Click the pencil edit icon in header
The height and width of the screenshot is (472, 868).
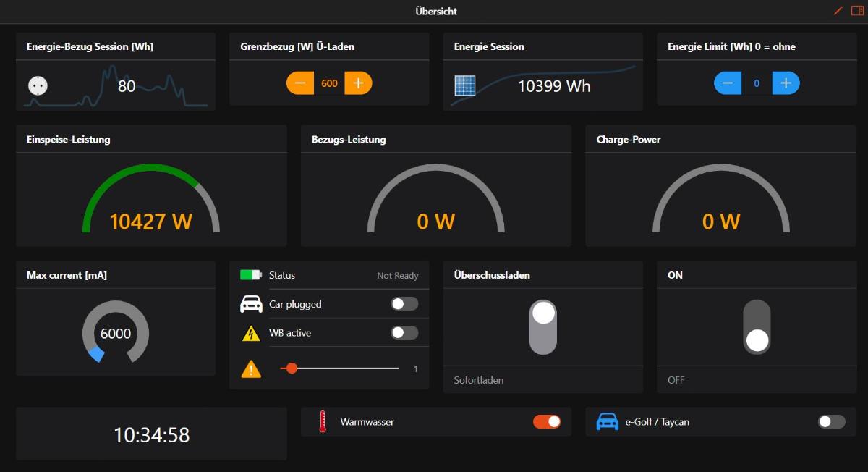(838, 11)
